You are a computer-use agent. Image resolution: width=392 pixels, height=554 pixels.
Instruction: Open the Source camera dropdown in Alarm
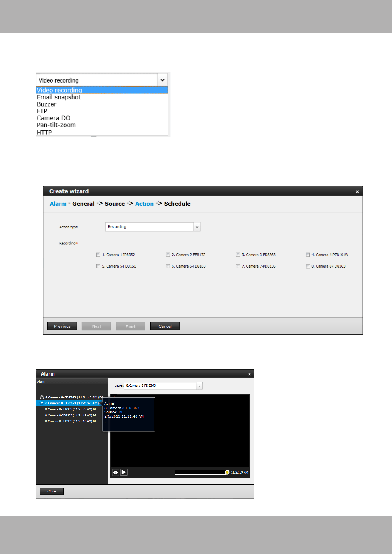pos(199,386)
